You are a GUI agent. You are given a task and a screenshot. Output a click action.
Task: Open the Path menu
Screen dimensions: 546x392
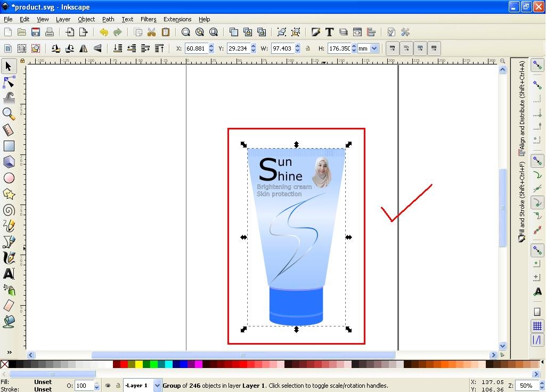108,19
